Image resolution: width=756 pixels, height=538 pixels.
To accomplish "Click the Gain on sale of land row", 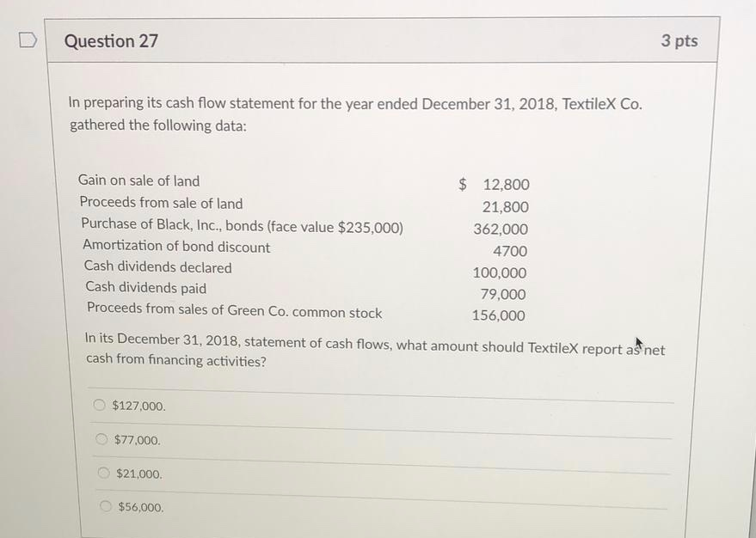I will coord(139,180).
